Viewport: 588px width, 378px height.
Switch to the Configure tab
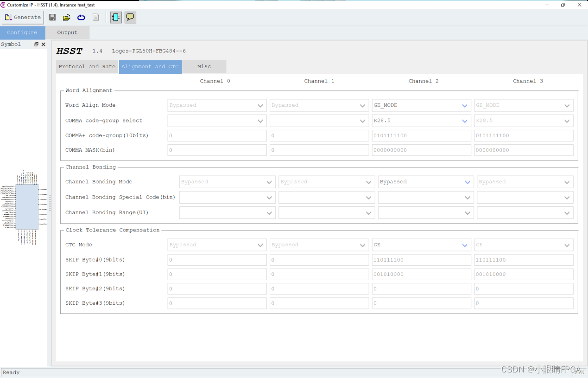point(22,32)
